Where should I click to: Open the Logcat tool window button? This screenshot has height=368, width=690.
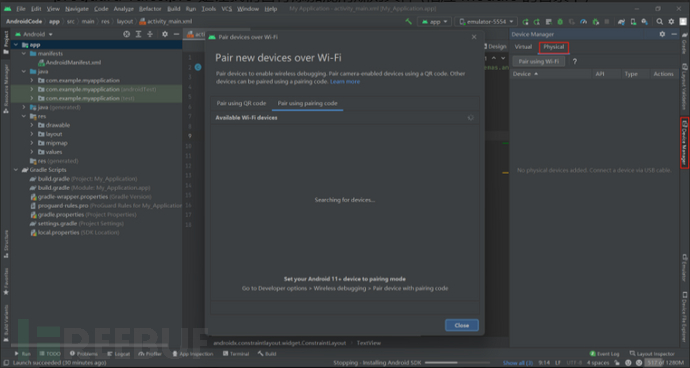pos(119,354)
